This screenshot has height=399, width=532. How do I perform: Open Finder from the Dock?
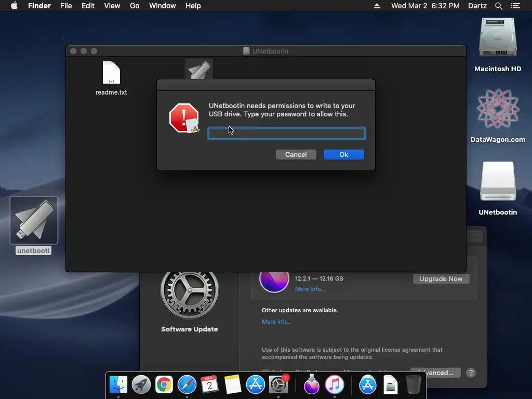118,385
